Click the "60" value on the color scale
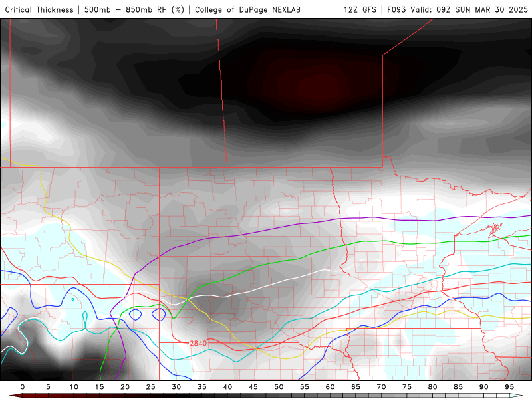 point(330,387)
